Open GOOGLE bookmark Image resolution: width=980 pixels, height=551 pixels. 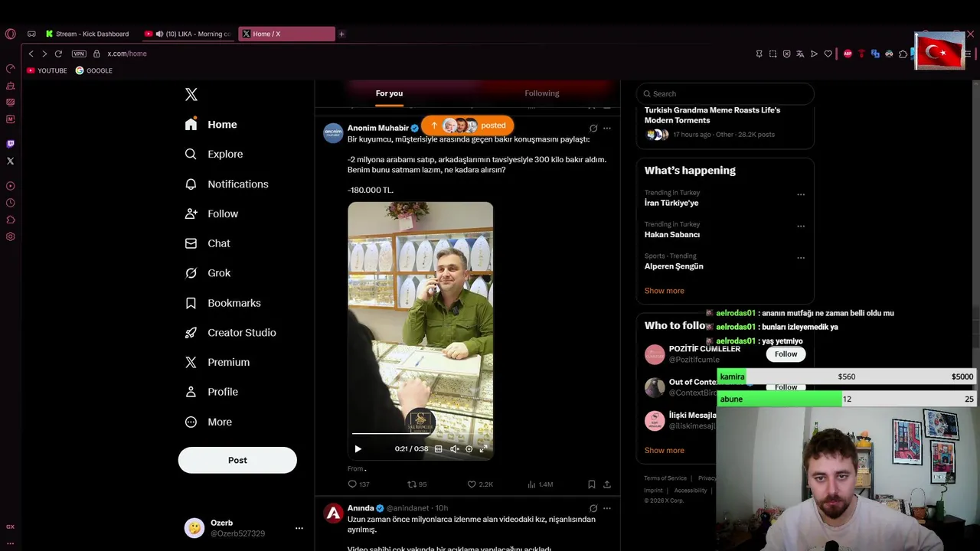[x=94, y=70]
